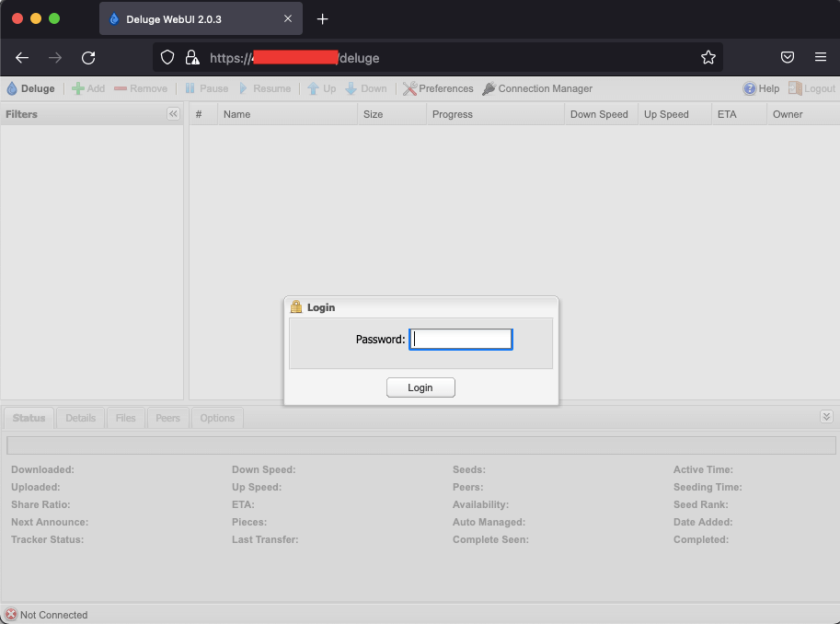This screenshot has width=840, height=624.
Task: Click the Not Connected status text
Action: click(x=53, y=615)
